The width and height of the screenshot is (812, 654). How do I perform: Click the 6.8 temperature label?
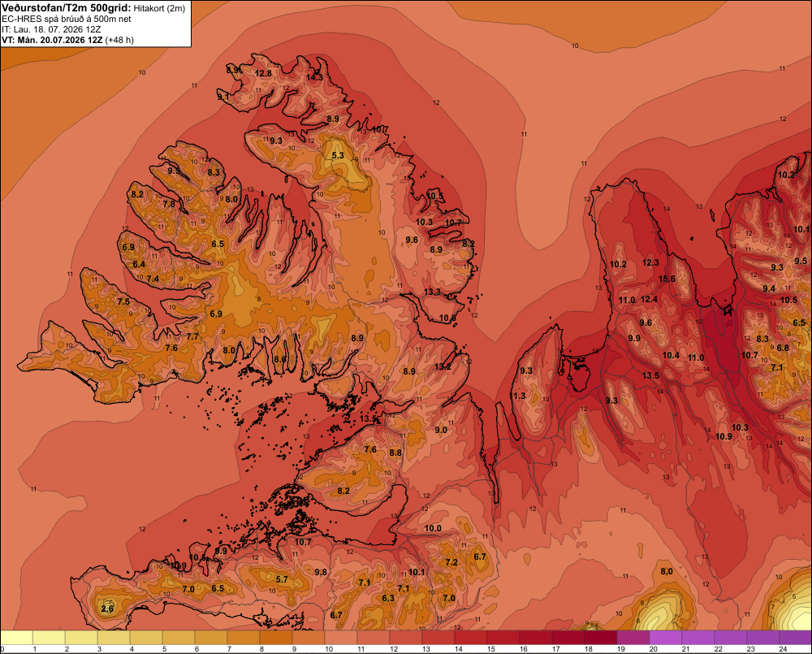783,347
